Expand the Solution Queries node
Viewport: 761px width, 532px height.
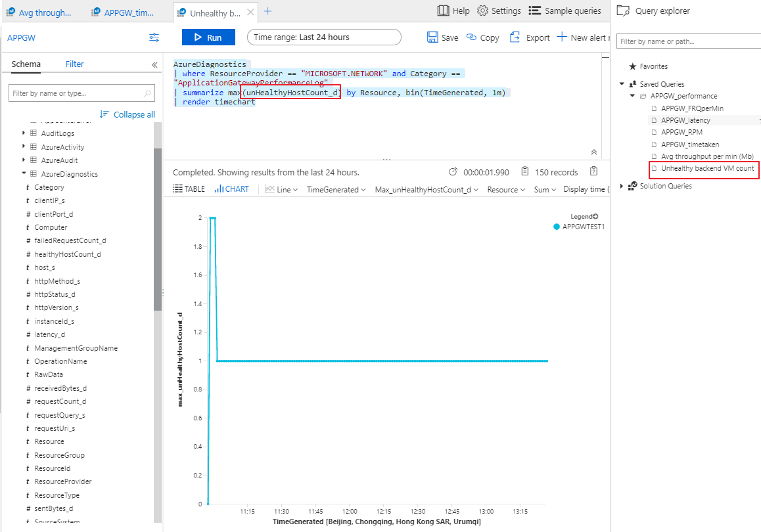(x=622, y=186)
